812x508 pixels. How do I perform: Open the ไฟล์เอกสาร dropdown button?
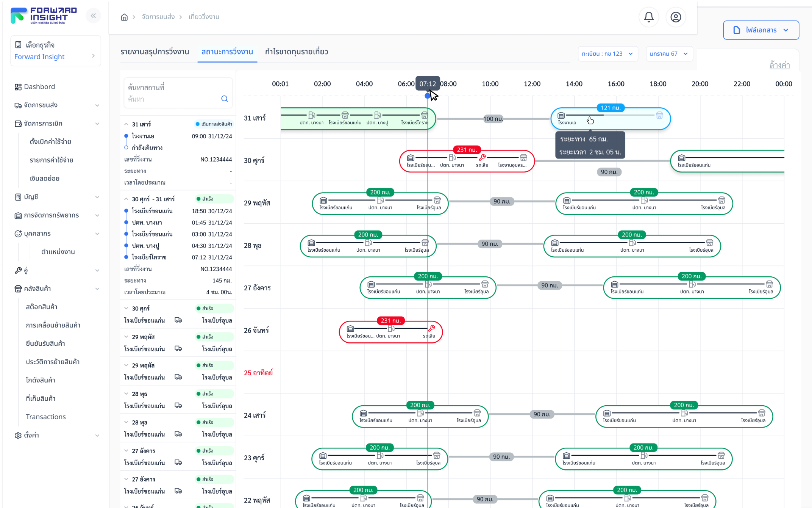[761, 30]
